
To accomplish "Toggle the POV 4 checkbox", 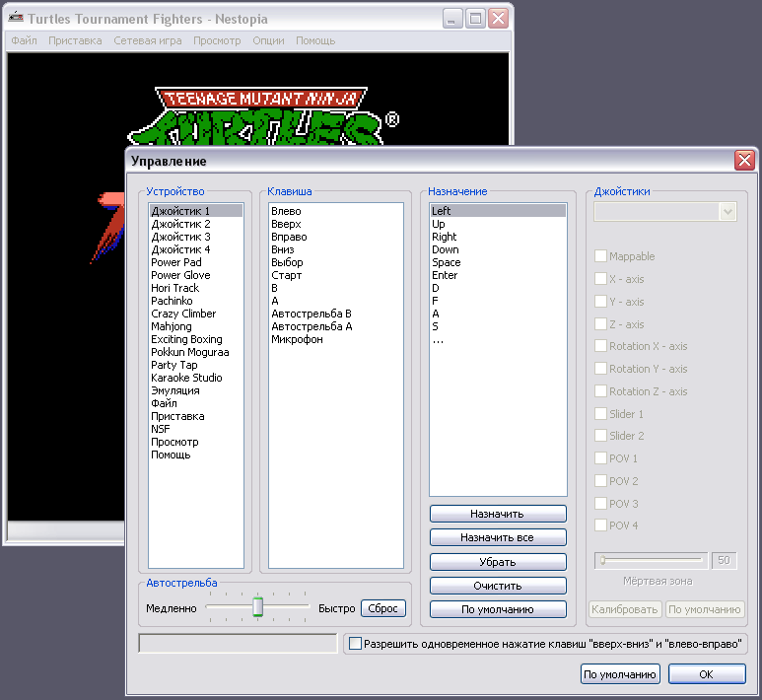I will (x=601, y=525).
